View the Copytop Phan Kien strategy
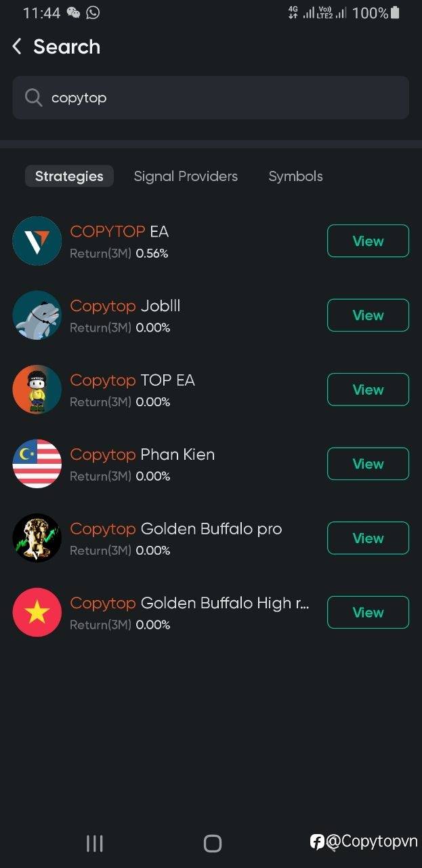 (x=368, y=464)
